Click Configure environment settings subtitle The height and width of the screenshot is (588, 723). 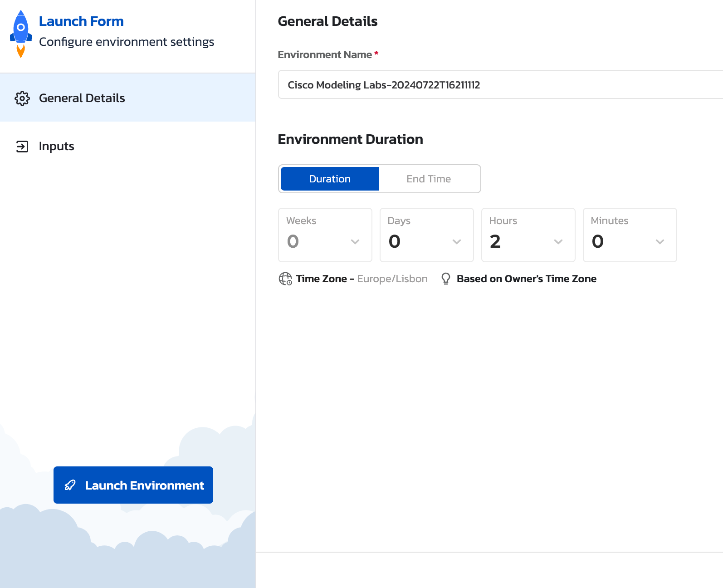click(x=127, y=42)
